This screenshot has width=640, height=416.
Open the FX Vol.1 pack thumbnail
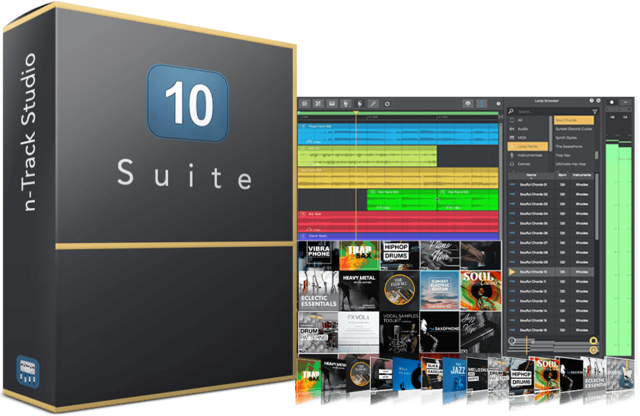click(x=359, y=333)
